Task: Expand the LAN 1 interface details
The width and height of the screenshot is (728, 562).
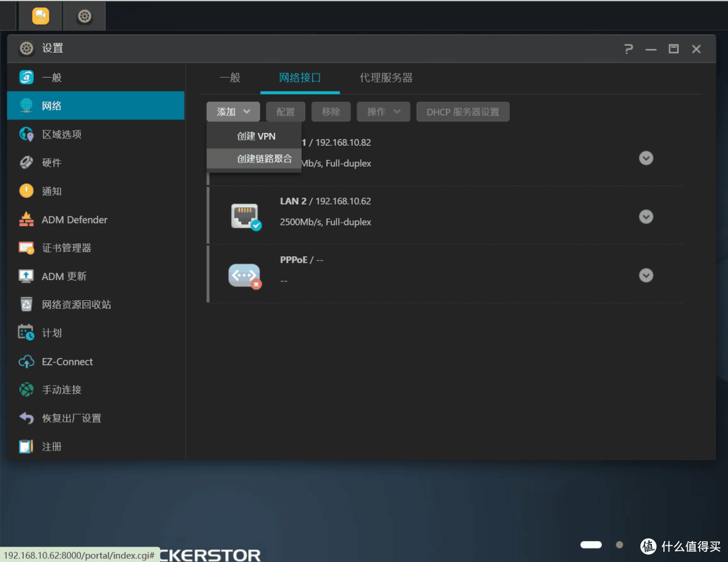Action: coord(646,159)
